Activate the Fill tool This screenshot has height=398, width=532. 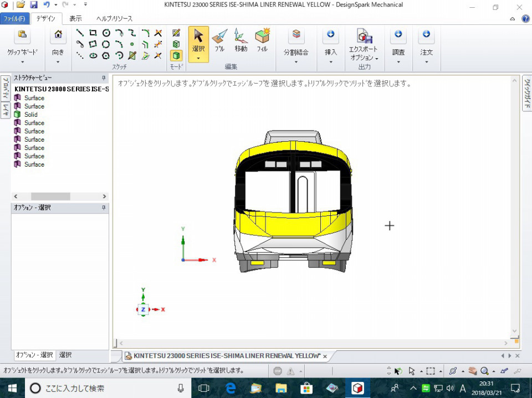(x=262, y=40)
